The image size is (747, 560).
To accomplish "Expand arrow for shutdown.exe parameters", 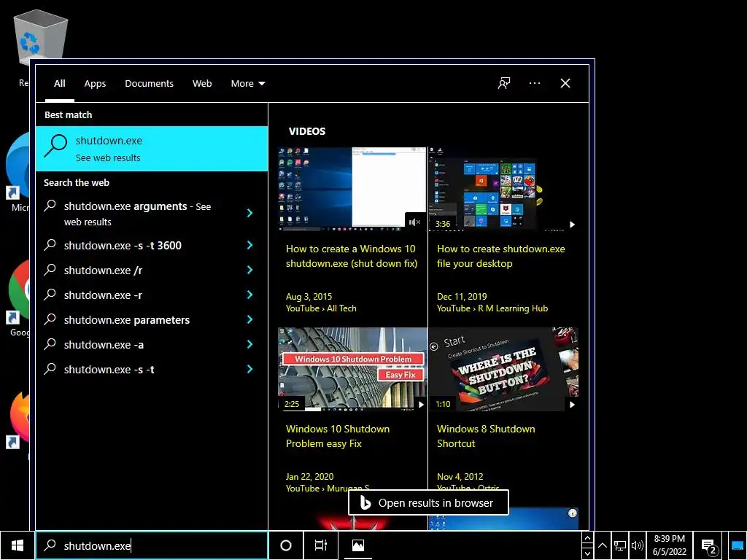I will click(x=249, y=319).
